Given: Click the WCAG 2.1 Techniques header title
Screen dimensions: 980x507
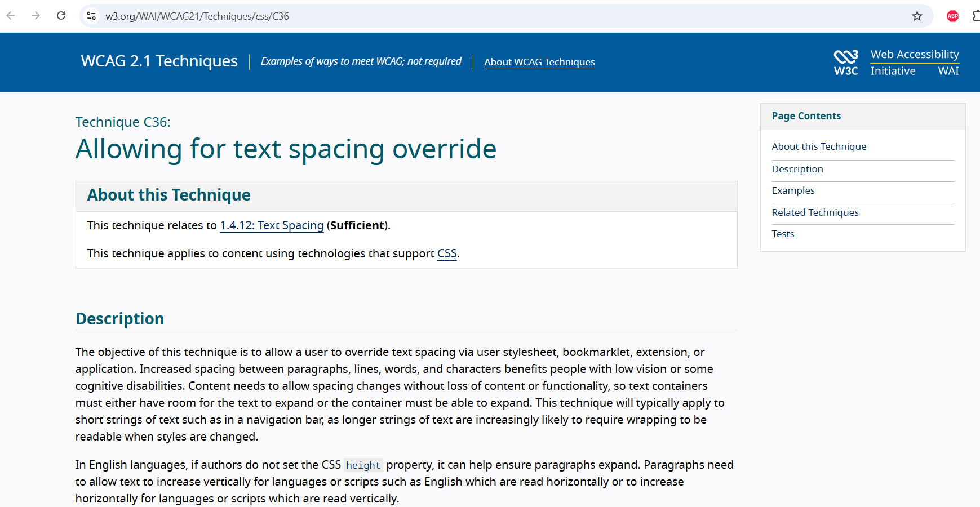Looking at the screenshot, I should 159,61.
